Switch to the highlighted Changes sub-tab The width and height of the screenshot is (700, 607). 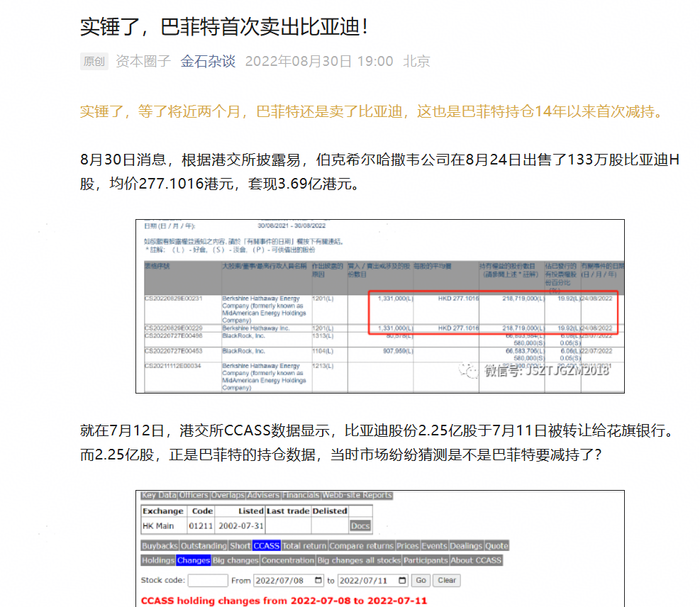pos(194,560)
